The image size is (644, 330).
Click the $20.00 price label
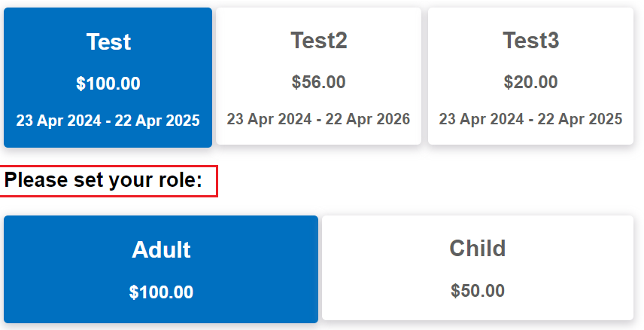point(531,82)
